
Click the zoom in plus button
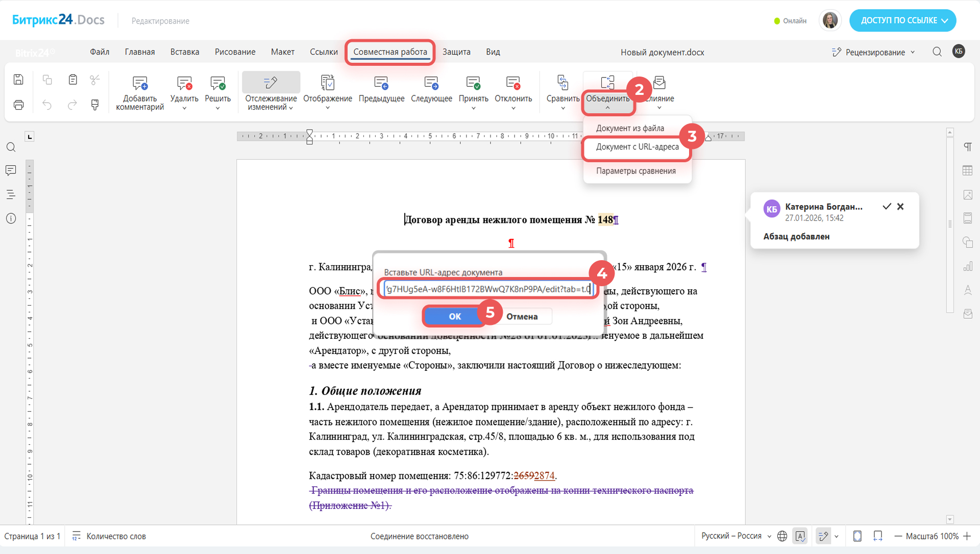(x=967, y=536)
